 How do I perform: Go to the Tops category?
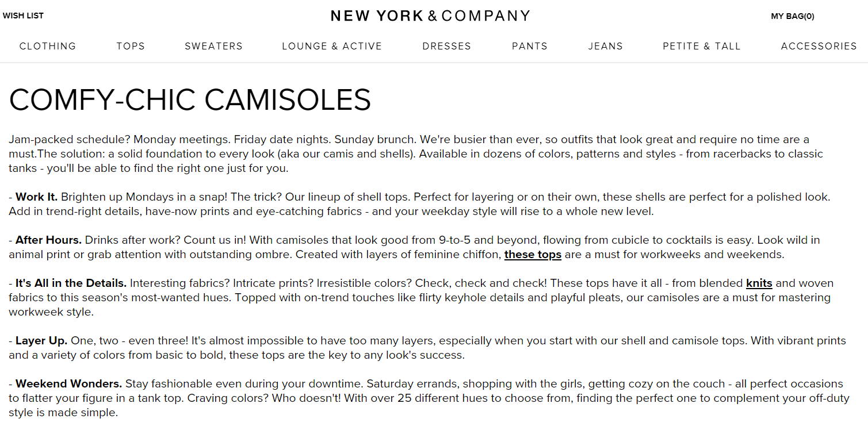131,47
